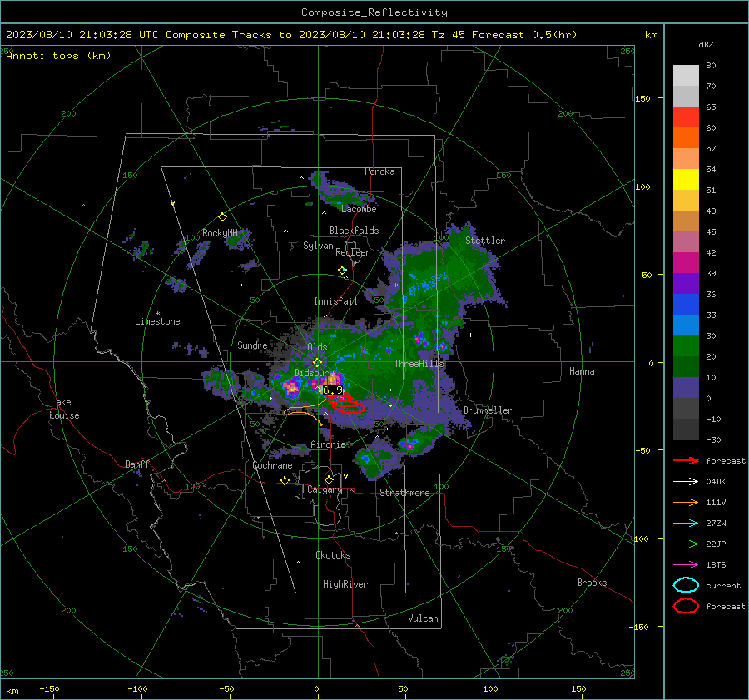
Task: Click the Ponoka city label
Action: [379, 171]
